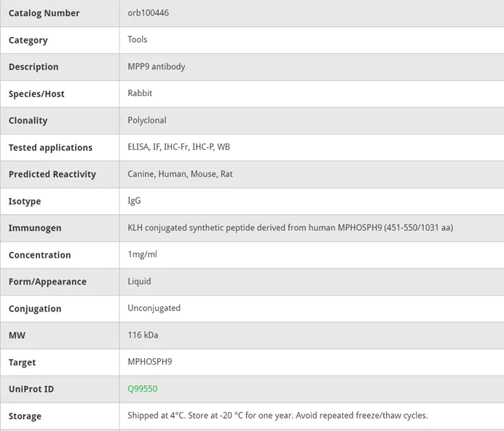Click the Tested applications row label
This screenshot has width=504, height=431.
pos(50,148)
